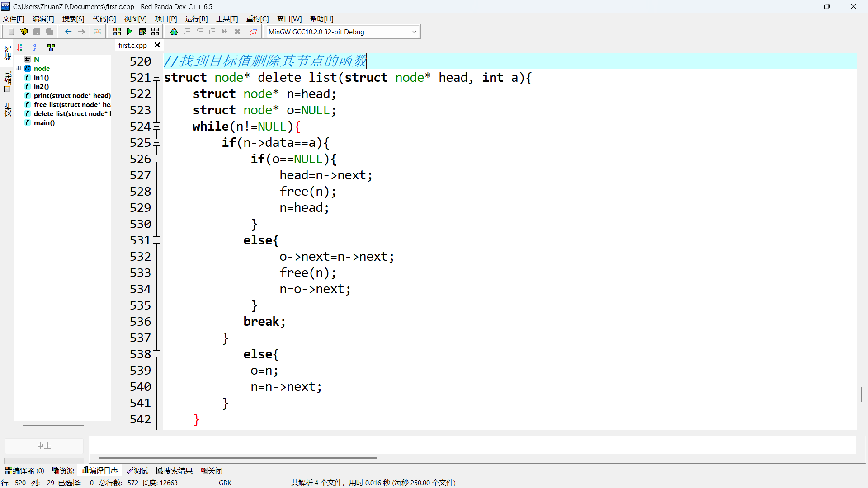Collapse the fold at line 521
This screenshot has width=868, height=488.
156,78
